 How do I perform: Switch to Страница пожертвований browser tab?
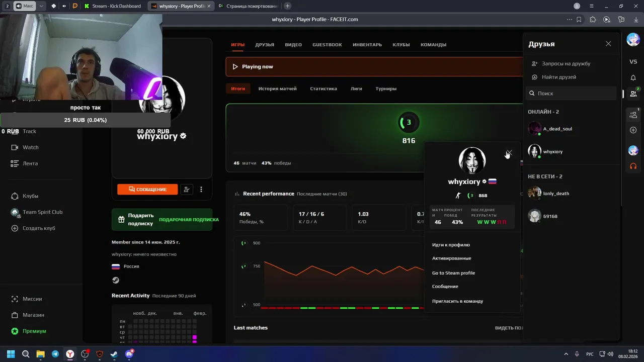247,6
